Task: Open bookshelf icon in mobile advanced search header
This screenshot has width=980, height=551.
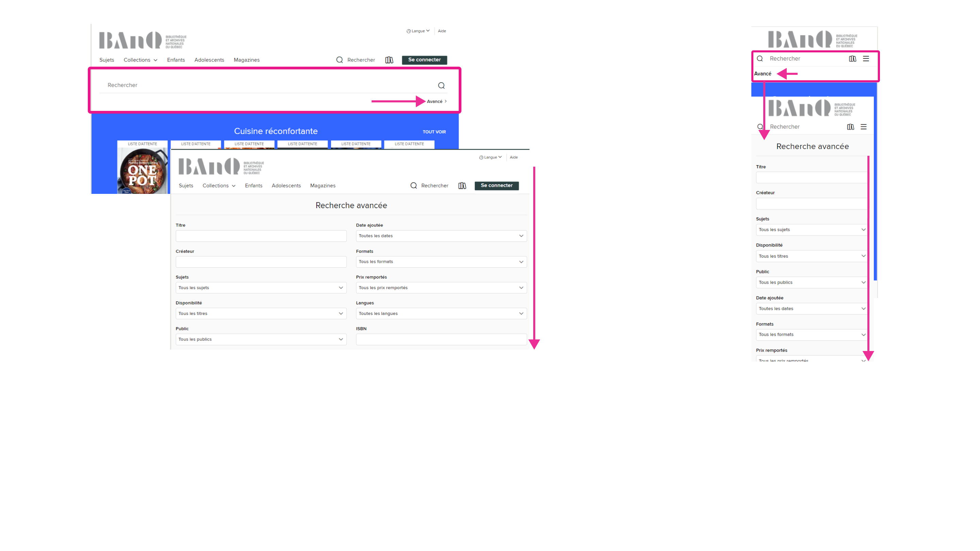Action: (851, 127)
